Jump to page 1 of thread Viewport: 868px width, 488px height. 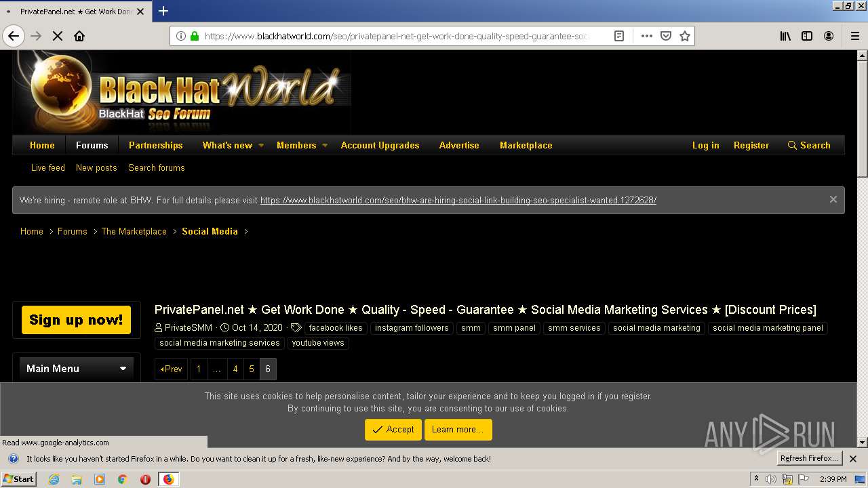(199, 369)
